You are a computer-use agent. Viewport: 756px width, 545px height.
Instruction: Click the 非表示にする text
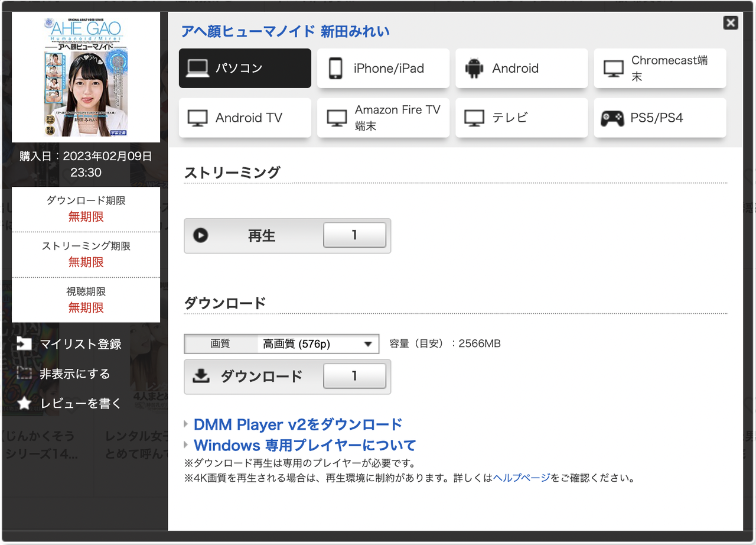(75, 374)
